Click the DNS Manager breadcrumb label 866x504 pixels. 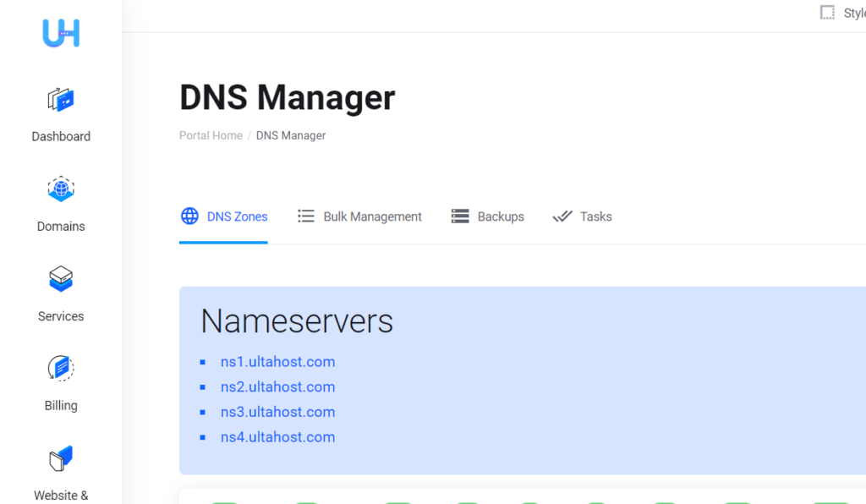[291, 135]
